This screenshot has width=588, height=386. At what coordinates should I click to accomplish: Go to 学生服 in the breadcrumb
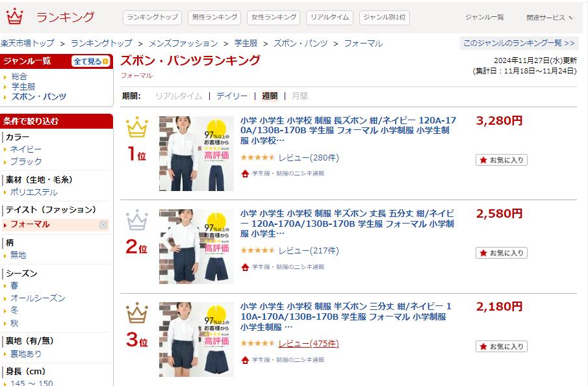click(246, 44)
